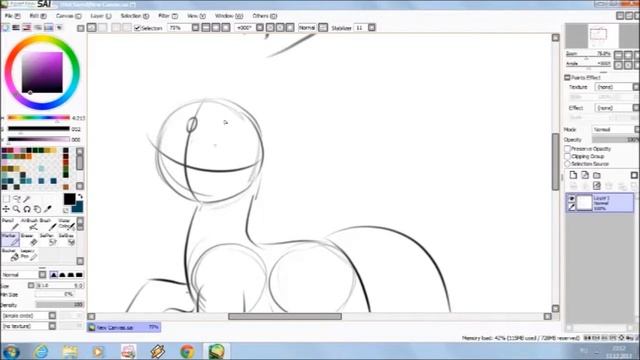Open the Others menu
The height and width of the screenshot is (360, 640).
tap(264, 16)
